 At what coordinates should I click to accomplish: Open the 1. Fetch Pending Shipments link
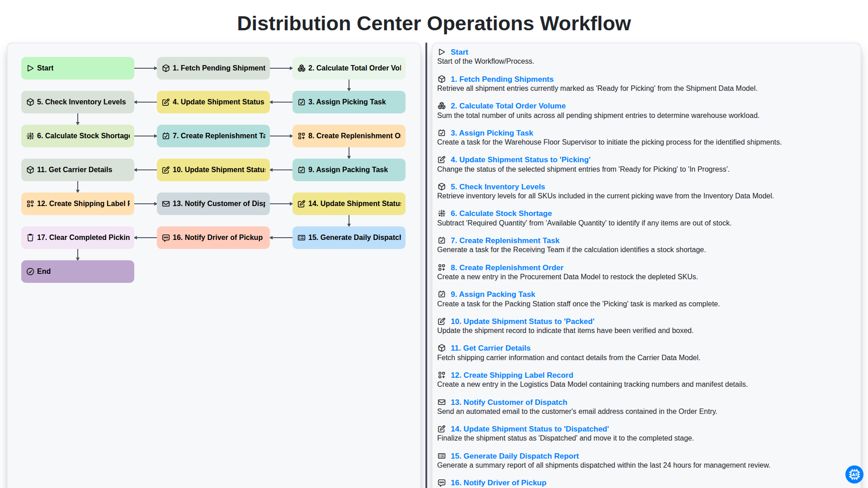coord(502,80)
